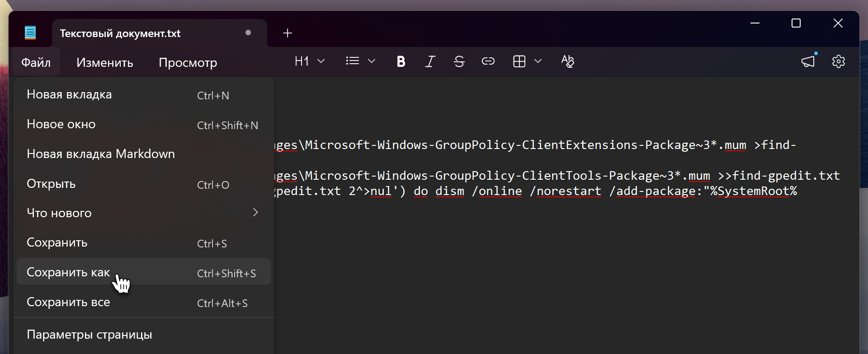868x354 pixels.
Task: Open the feedback megaphone icon
Action: (x=808, y=61)
